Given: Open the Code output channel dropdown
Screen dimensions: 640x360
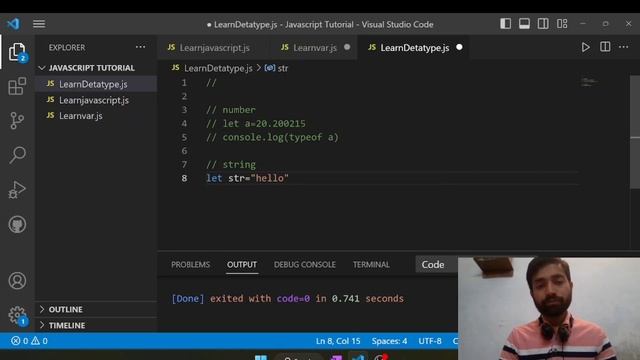Looking at the screenshot, I should 436,264.
